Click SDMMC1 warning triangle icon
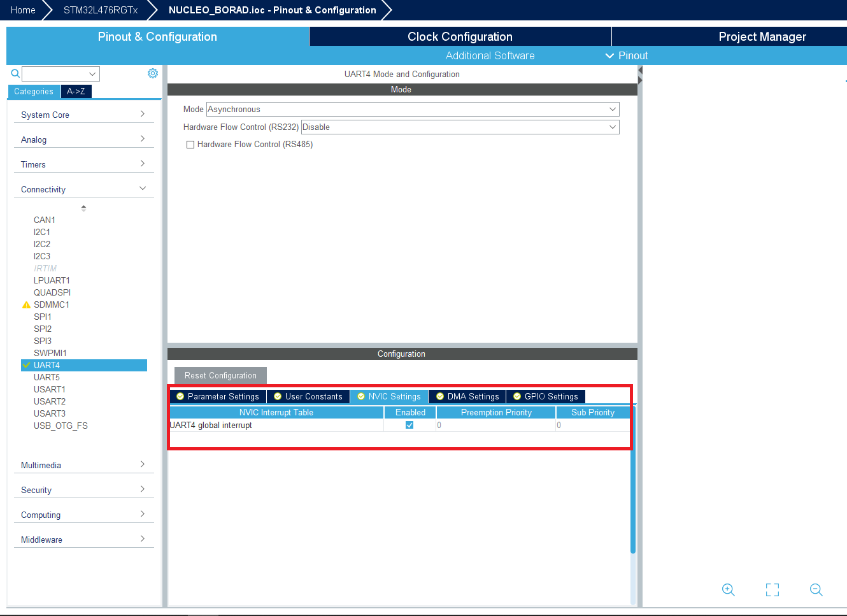847x616 pixels. tap(26, 304)
